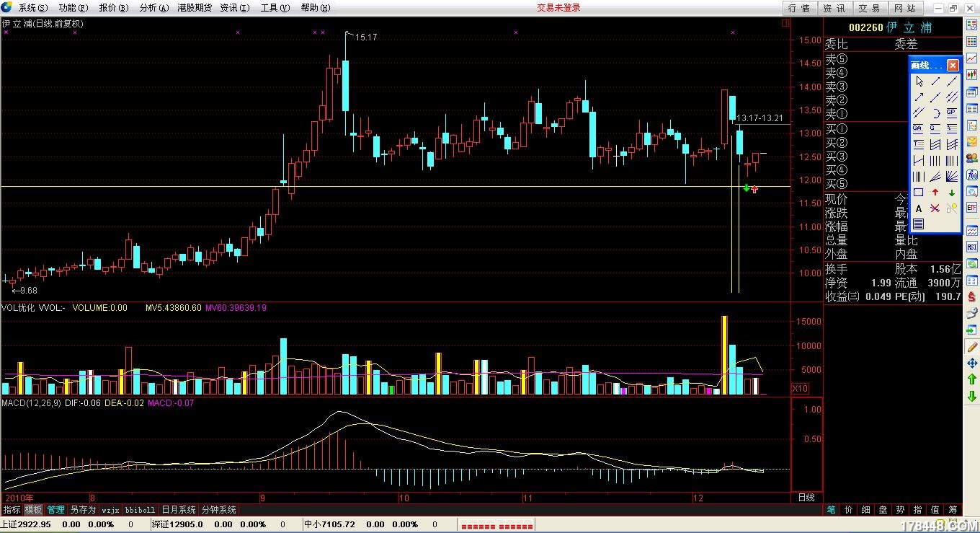Click the 管理 tab at bottom
This screenshot has width=980, height=533.
[55, 509]
